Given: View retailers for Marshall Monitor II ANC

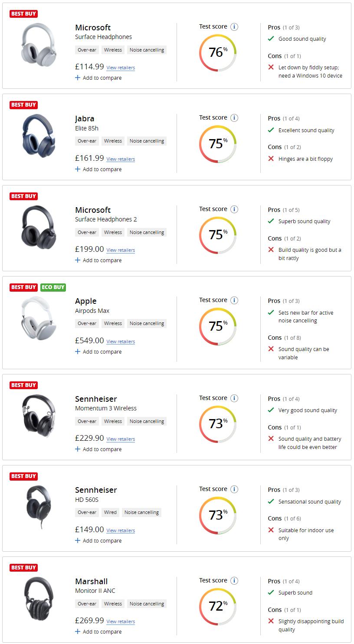Looking at the screenshot, I should point(121,621).
